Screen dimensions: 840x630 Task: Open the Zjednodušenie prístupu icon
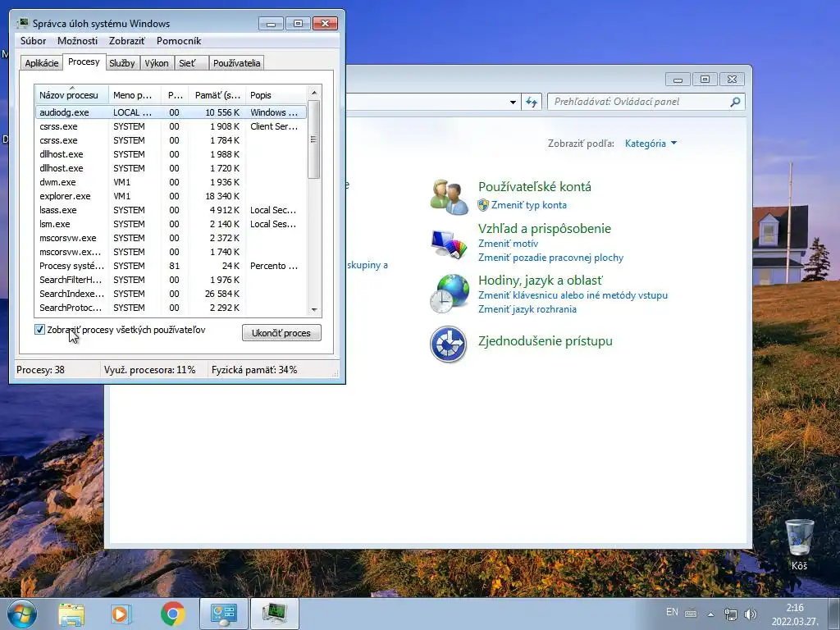pos(449,344)
